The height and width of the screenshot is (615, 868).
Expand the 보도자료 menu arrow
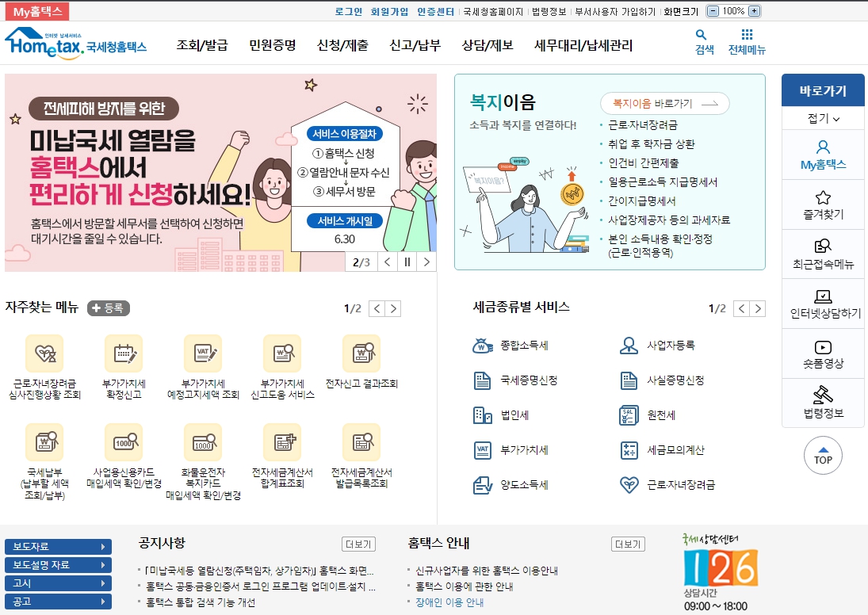[x=103, y=546]
